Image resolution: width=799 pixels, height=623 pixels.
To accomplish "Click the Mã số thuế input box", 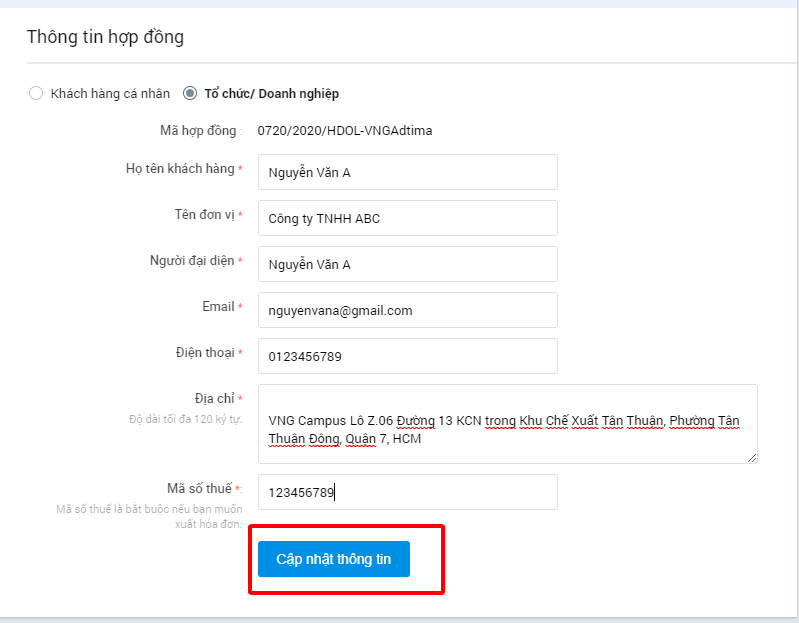I will pyautogui.click(x=408, y=492).
